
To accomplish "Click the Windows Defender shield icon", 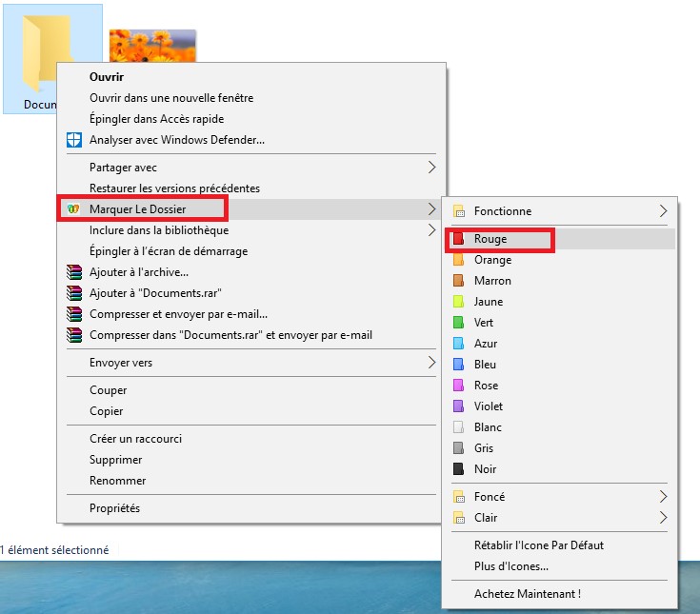I will pyautogui.click(x=74, y=140).
